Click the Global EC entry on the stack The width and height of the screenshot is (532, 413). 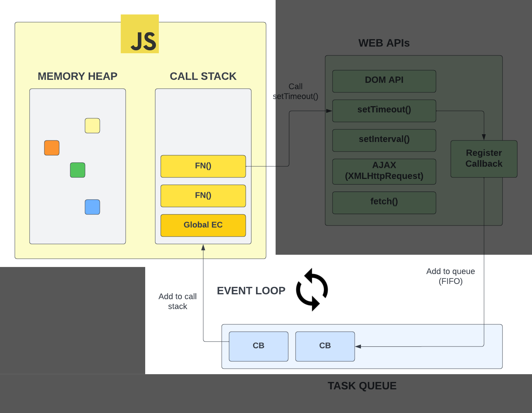[203, 225]
